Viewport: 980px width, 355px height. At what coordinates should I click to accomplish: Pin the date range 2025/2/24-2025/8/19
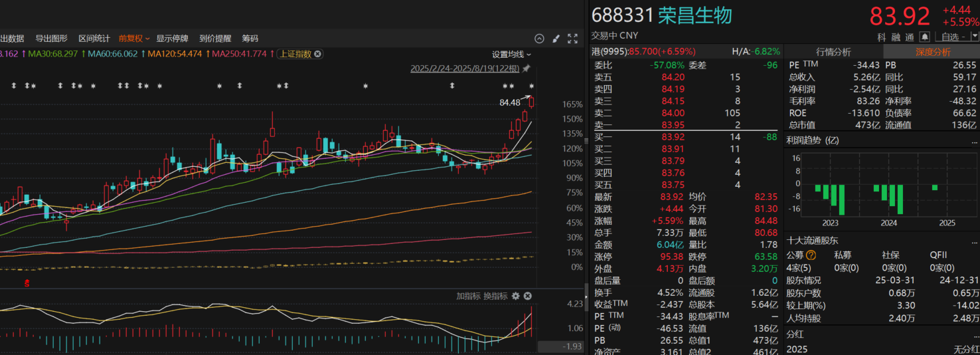pyautogui.click(x=527, y=68)
